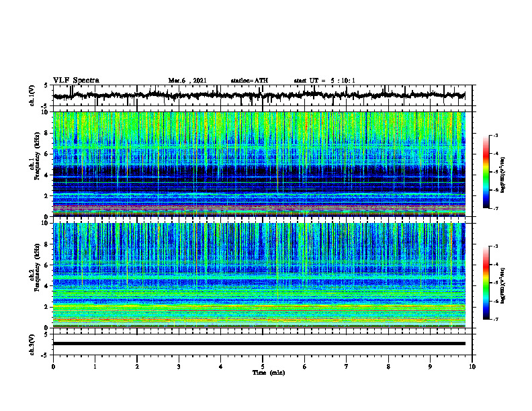Viewport: 532px width, 411px height.
Task: Click the flat black ch.3 trace
Action: pyautogui.click(x=259, y=344)
